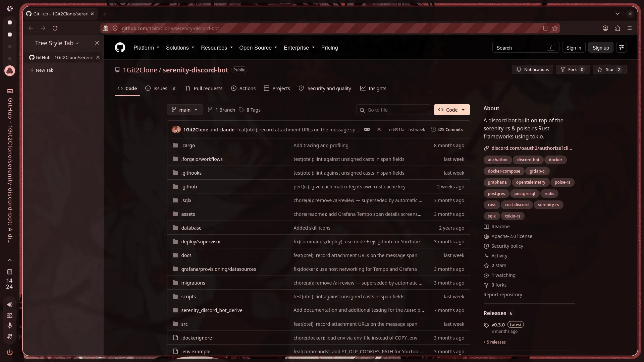Fork the repository
644x362 pixels.
pyautogui.click(x=573, y=69)
